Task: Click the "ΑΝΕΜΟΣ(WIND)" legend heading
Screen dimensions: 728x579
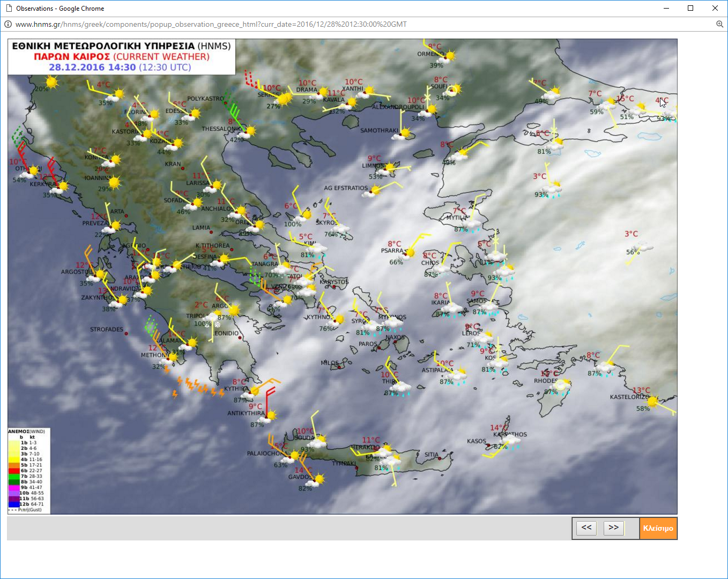Action: (x=26, y=431)
